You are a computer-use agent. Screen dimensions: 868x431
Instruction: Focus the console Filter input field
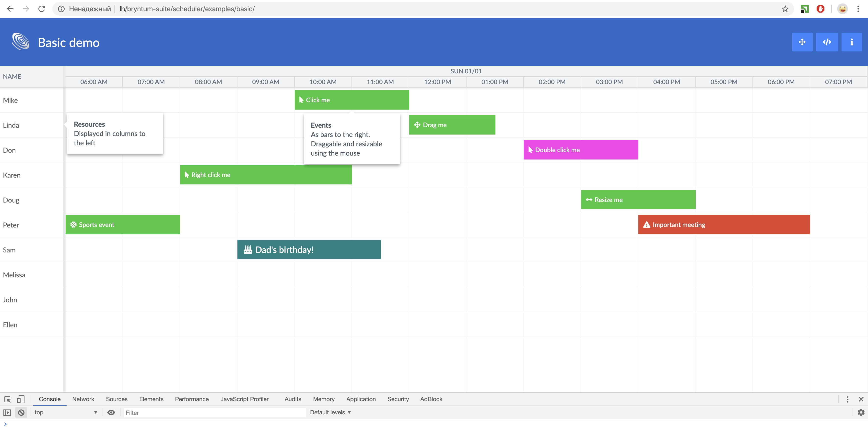(214, 413)
